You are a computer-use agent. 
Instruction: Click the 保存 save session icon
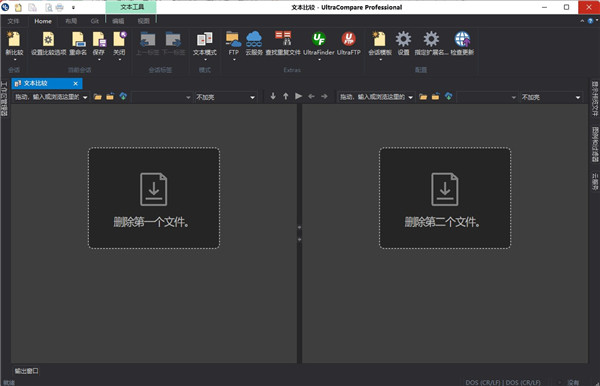pos(99,39)
